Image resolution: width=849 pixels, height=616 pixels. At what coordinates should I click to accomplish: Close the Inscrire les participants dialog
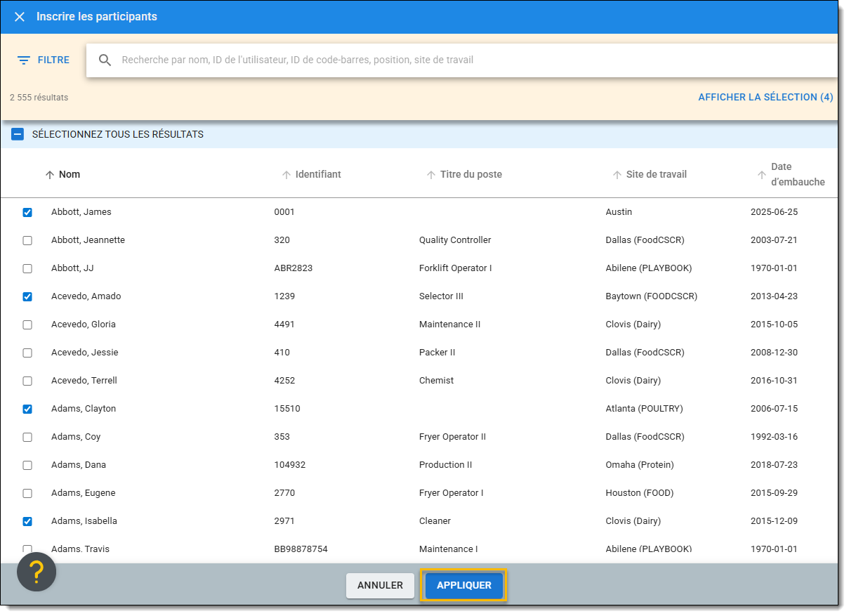tap(20, 17)
